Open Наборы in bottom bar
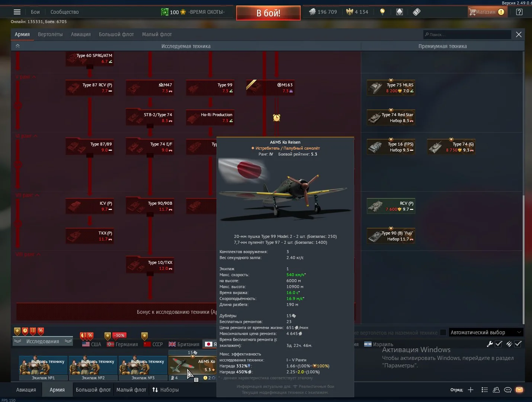 tap(166, 390)
